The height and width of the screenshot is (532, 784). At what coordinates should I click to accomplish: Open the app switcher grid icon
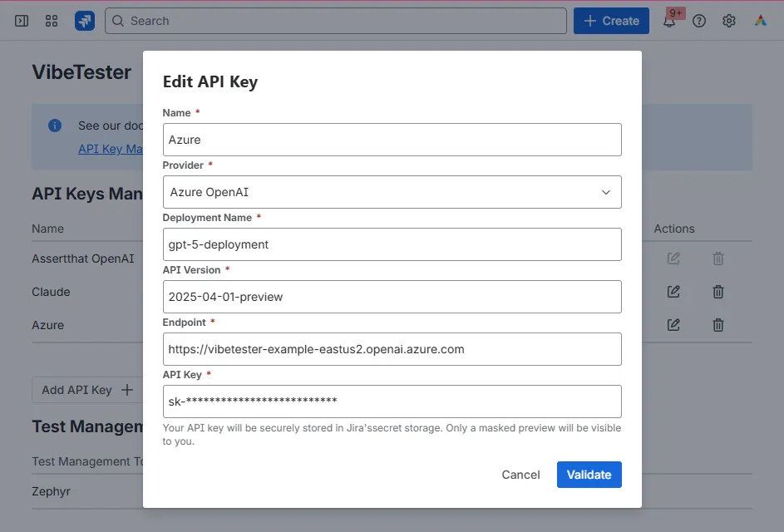coord(52,21)
